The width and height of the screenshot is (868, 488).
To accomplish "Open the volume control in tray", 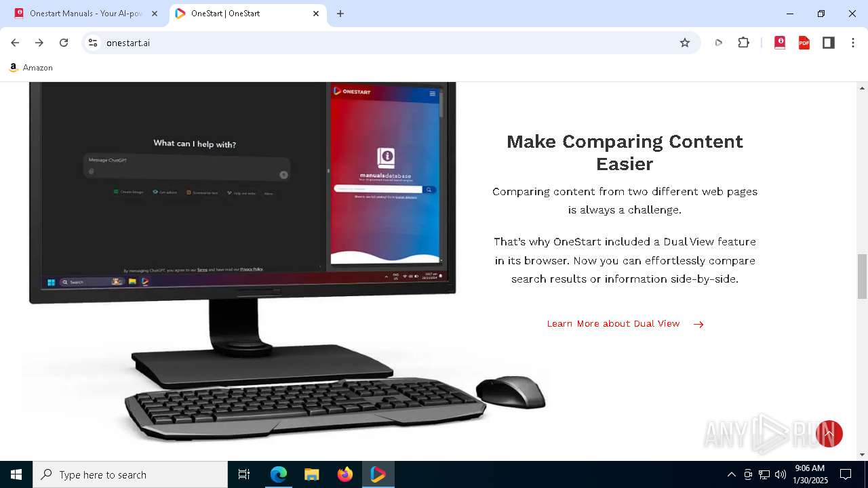I will (781, 474).
